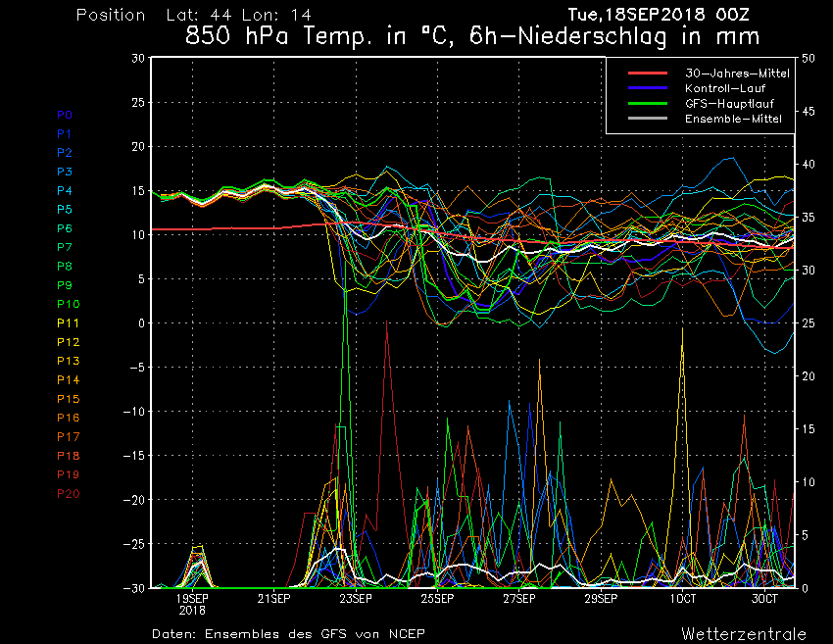833x644 pixels.
Task: Click the P17 ensemble member label
Action: tap(69, 436)
